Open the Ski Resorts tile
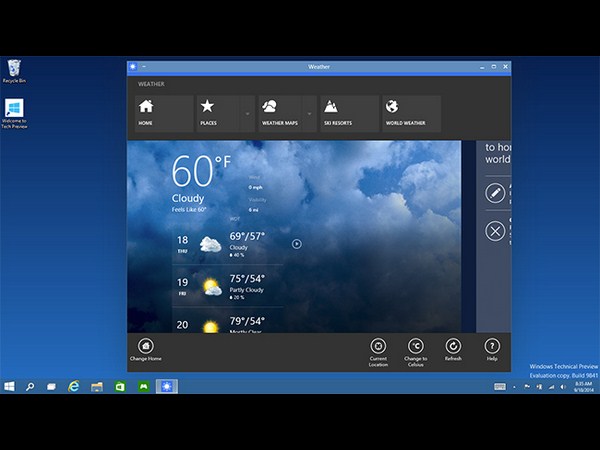This screenshot has width=600, height=450. click(349, 113)
